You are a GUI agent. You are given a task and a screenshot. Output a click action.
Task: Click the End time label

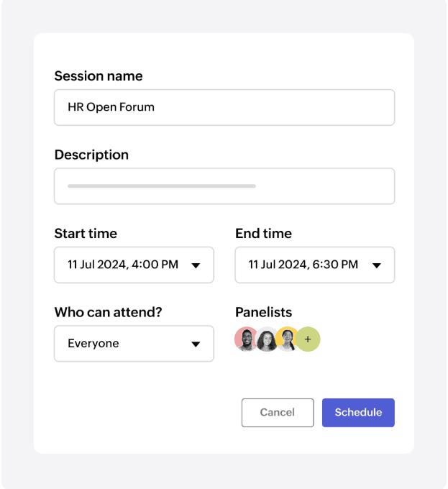pos(263,234)
